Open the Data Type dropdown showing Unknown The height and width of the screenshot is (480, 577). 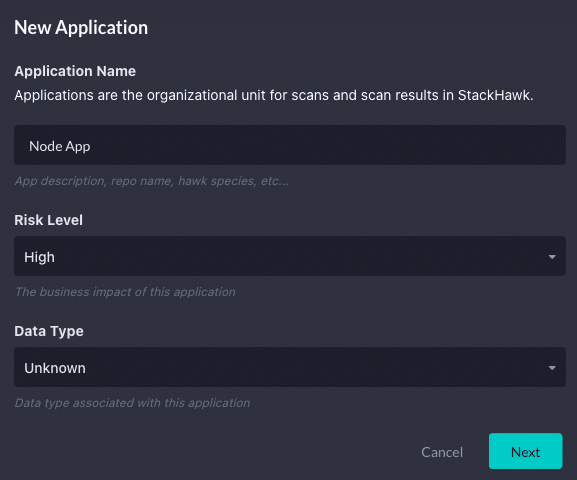[290, 367]
